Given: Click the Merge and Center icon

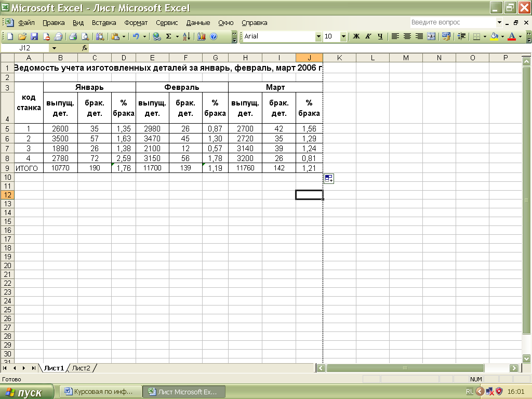Looking at the screenshot, I should coord(431,36).
